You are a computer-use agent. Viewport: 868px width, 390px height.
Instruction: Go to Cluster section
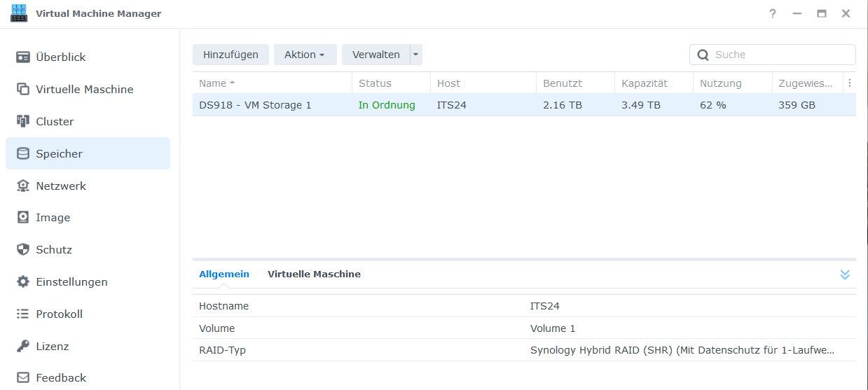click(88, 121)
